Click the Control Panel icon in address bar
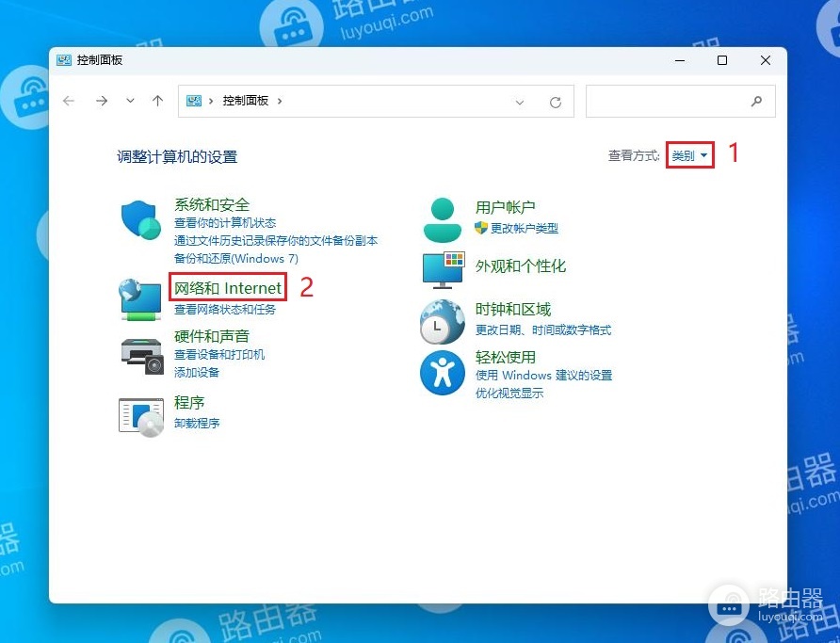This screenshot has height=643, width=840. [193, 101]
